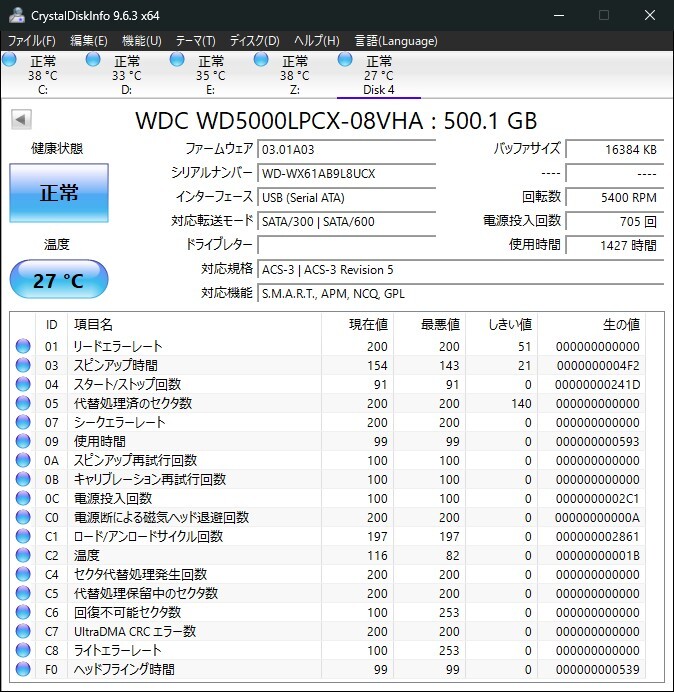Click the 項目名 column header

point(194,324)
